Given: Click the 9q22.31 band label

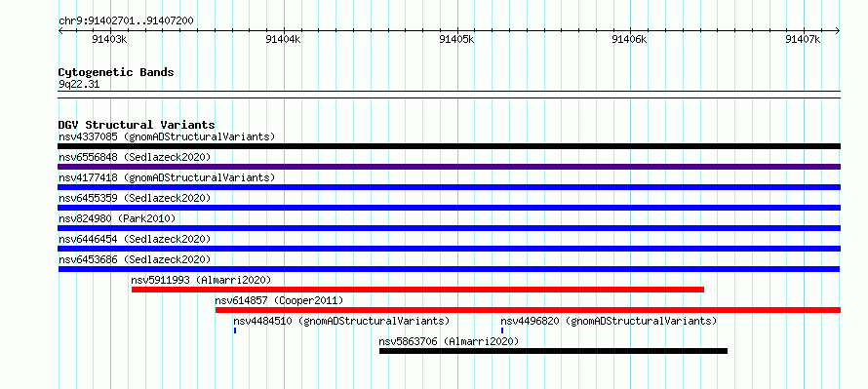Looking at the screenshot, I should click(x=79, y=85).
